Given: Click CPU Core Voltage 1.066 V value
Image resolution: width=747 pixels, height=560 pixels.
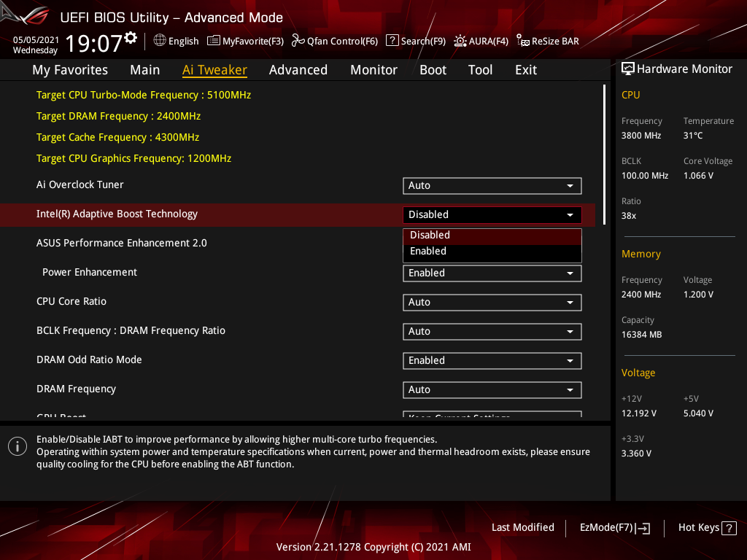Looking at the screenshot, I should click(x=698, y=176).
